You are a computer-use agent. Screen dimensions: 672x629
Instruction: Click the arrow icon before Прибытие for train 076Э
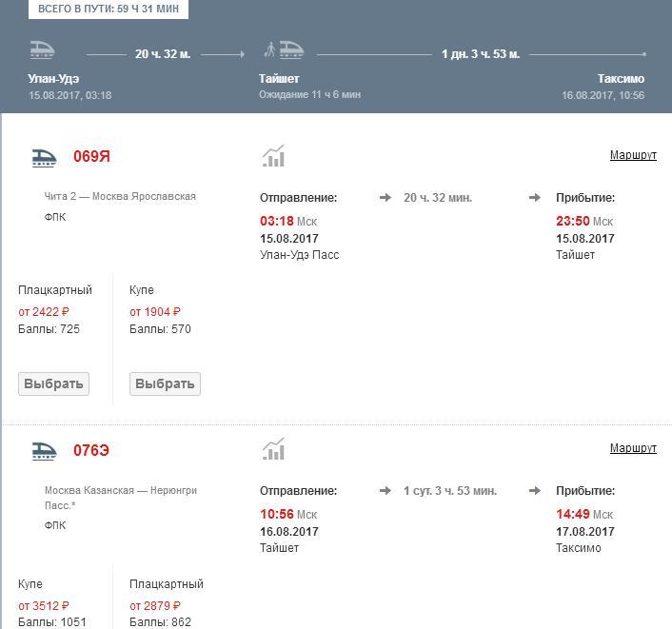pos(535,491)
